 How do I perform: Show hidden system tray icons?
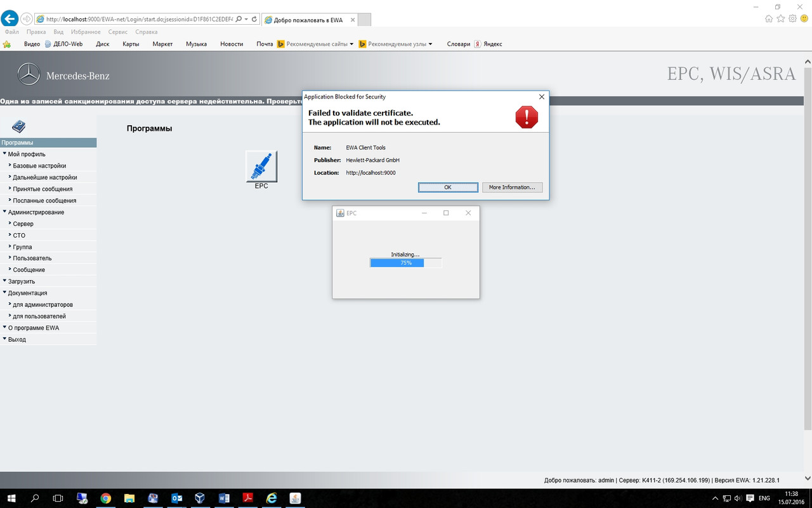click(x=716, y=498)
